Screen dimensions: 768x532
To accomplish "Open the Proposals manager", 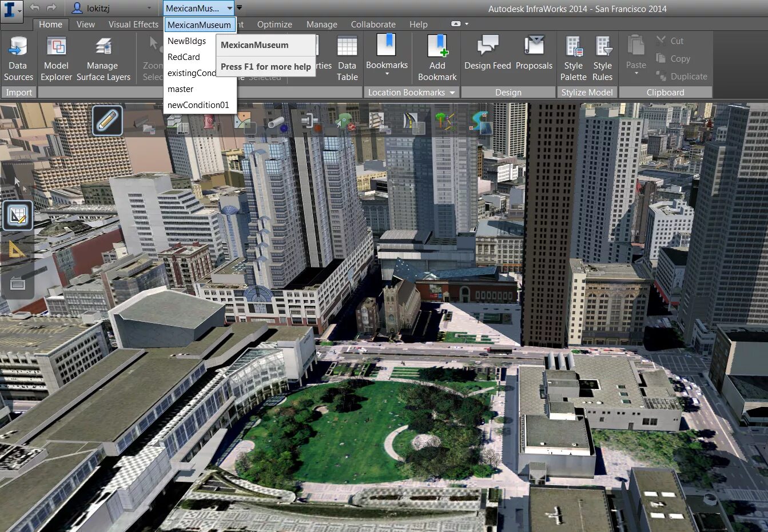I will pos(534,53).
